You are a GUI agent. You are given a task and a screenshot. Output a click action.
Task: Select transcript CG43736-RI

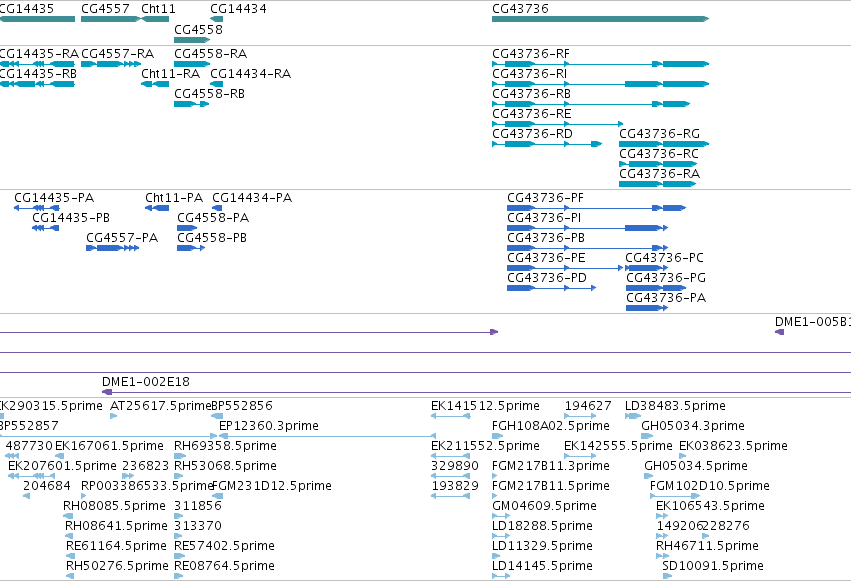600,84
